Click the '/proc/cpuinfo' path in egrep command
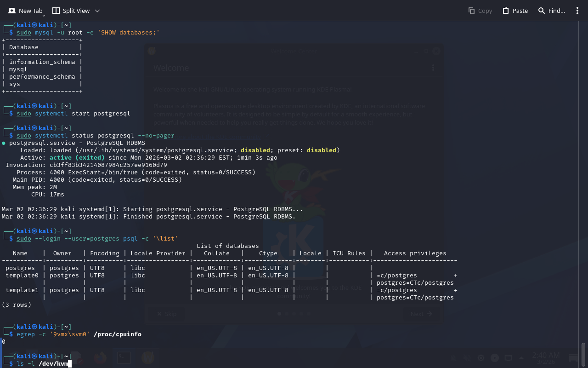The width and height of the screenshot is (588, 368). pos(117,334)
